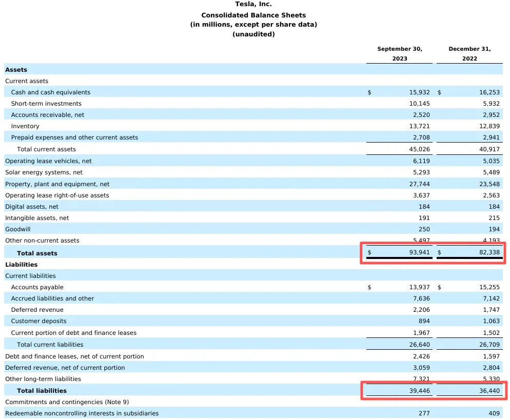This screenshot has height=420, width=510.
Task: Click the Inventory row label
Action: click(x=25, y=126)
